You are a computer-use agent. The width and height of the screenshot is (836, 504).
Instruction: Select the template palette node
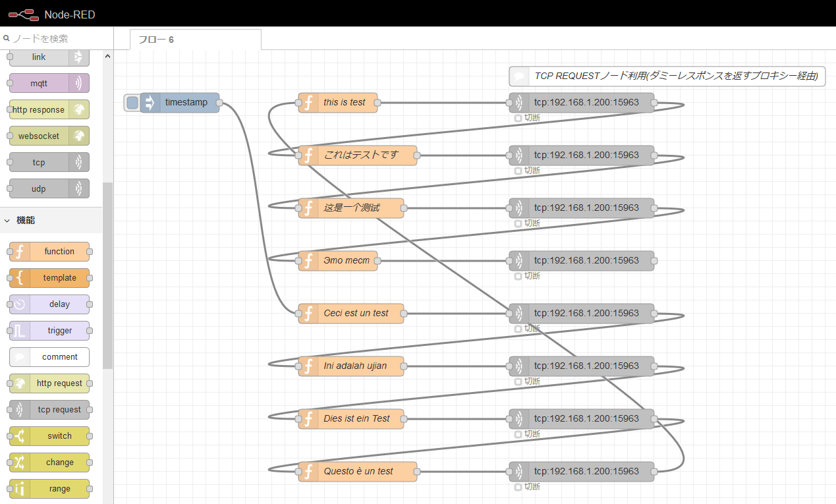tap(49, 278)
